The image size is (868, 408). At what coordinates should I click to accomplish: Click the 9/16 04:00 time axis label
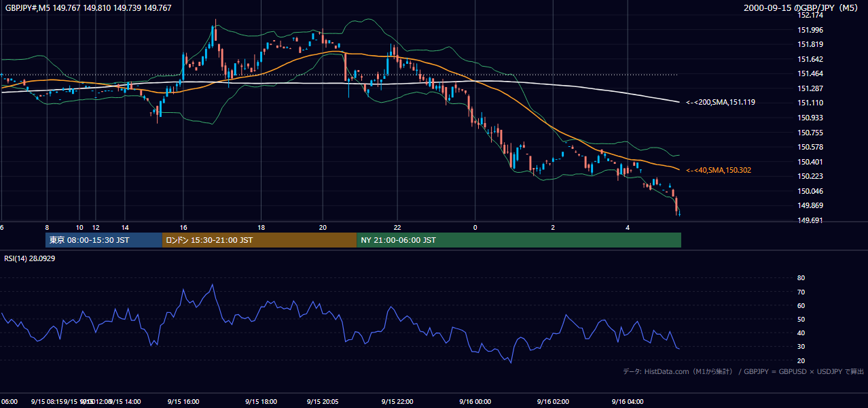coord(628,402)
